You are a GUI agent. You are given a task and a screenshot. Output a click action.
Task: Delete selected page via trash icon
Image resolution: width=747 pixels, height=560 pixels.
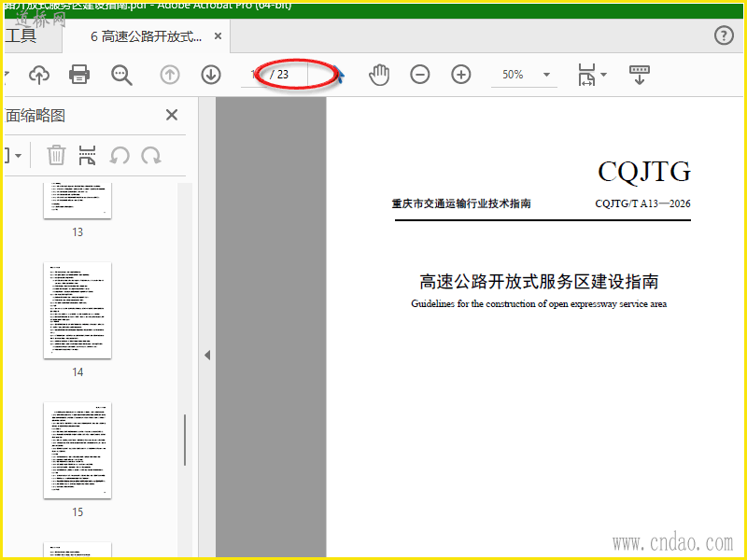[x=56, y=155]
